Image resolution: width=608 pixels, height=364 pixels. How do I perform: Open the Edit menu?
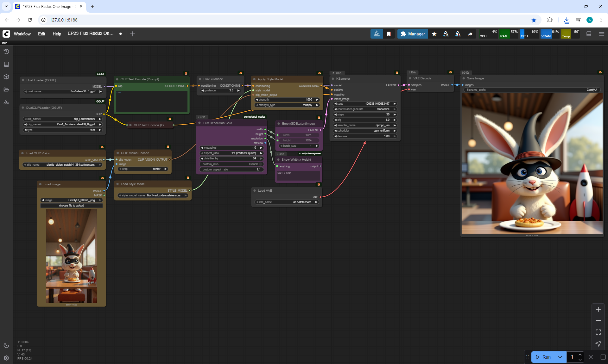tap(41, 34)
